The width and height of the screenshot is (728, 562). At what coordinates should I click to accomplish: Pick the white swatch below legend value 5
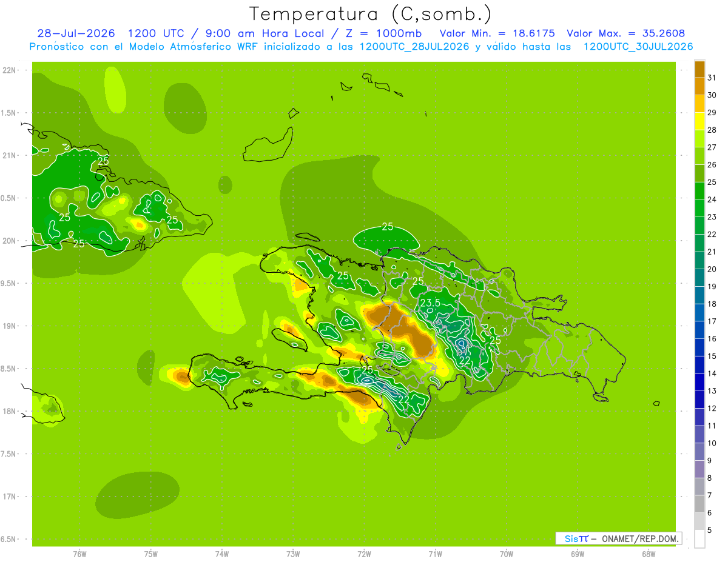[699, 539]
